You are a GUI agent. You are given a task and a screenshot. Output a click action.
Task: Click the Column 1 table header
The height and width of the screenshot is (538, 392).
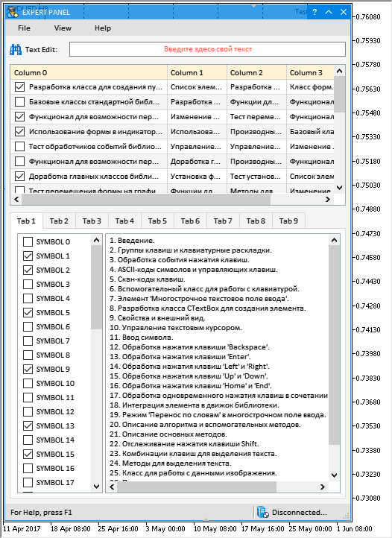pos(197,72)
